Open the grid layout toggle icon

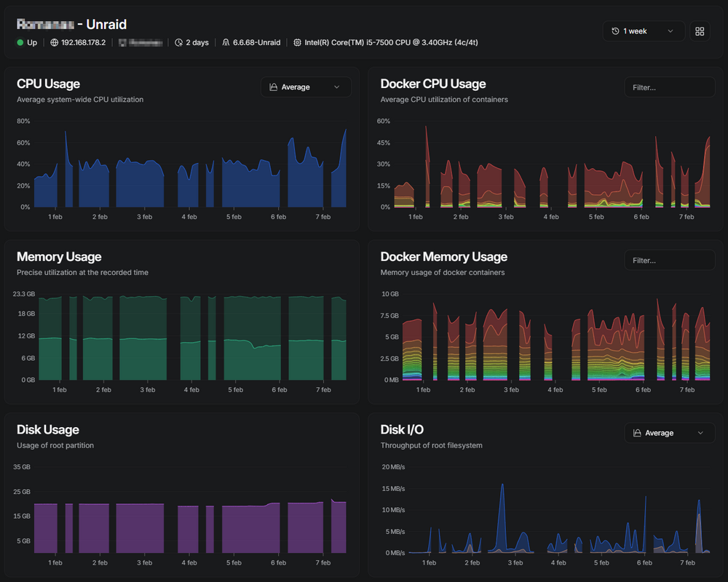[700, 31]
